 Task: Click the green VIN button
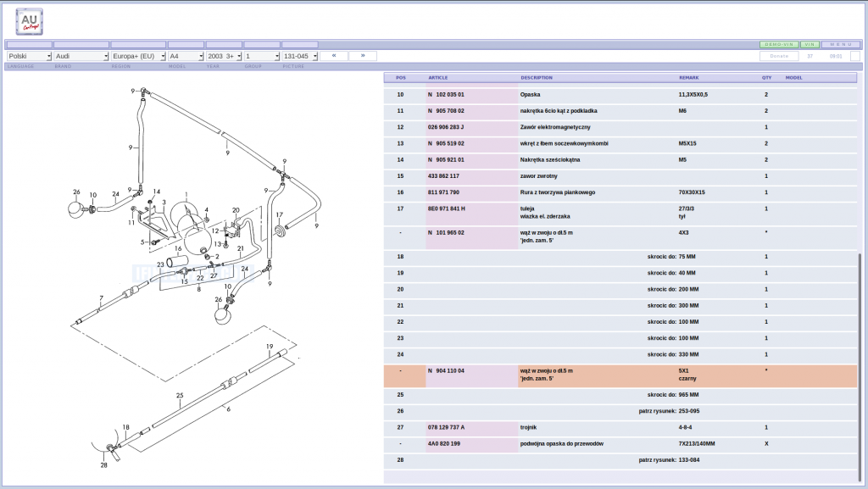point(810,44)
